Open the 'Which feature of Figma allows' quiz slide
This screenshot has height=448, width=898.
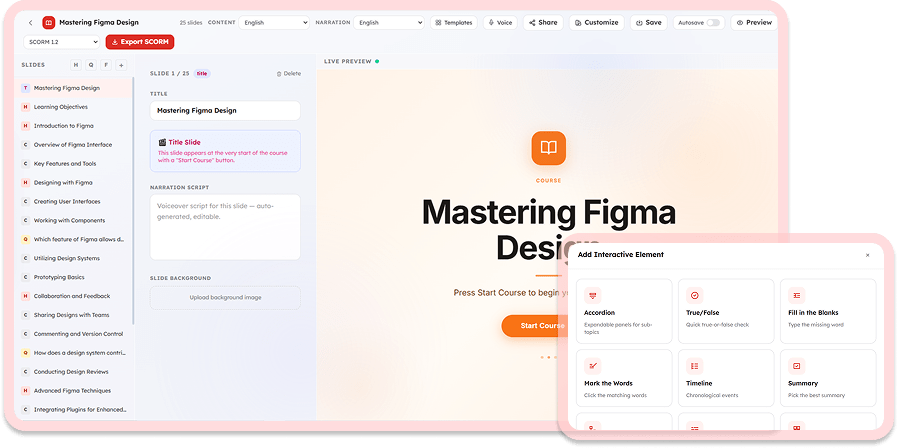74,239
